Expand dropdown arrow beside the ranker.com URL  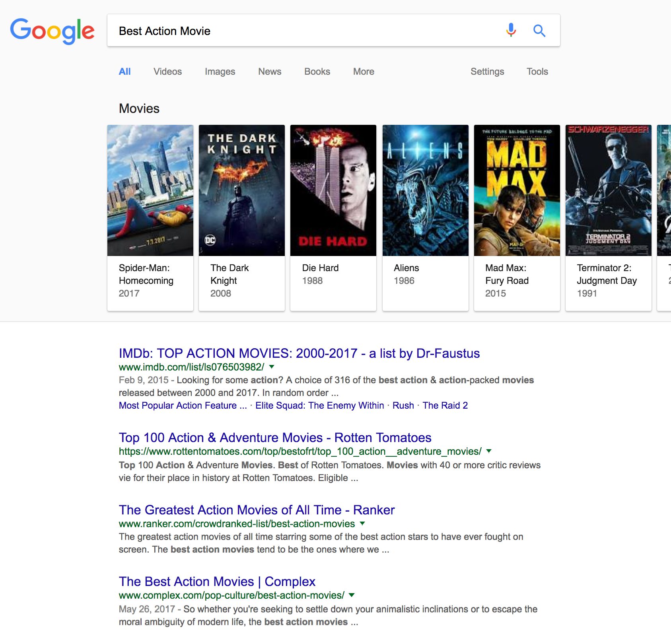tap(362, 524)
